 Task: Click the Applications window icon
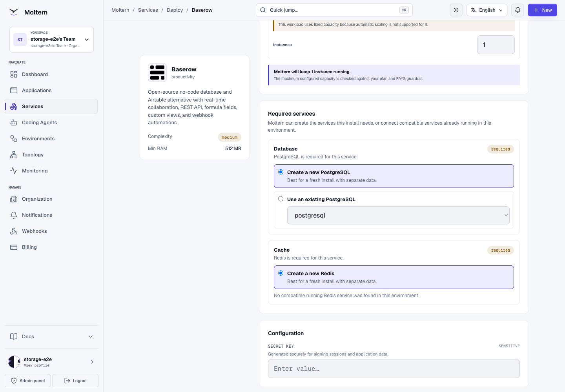click(x=14, y=91)
